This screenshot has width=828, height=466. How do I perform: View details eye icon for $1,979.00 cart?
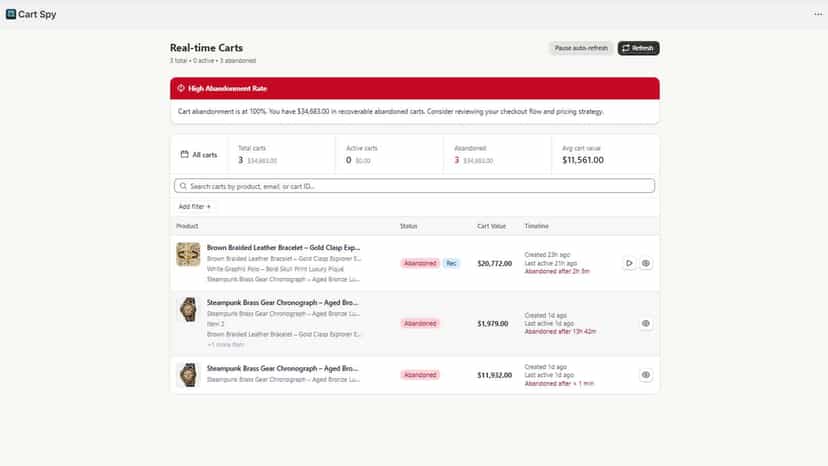(646, 323)
